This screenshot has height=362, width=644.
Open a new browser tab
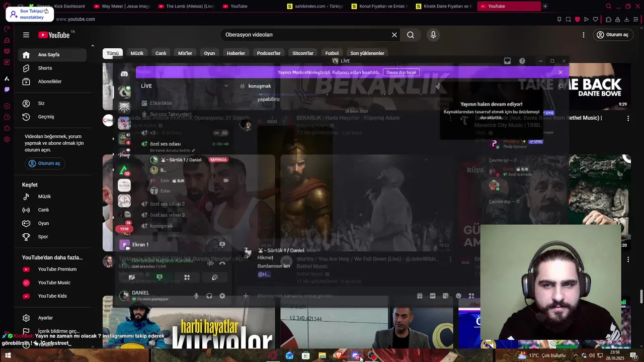pos(545,6)
